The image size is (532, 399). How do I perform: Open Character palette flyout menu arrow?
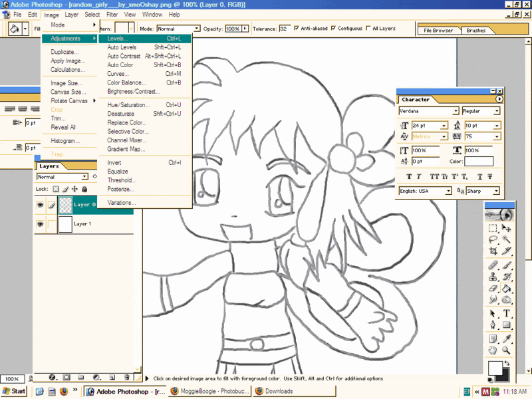pyautogui.click(x=499, y=99)
